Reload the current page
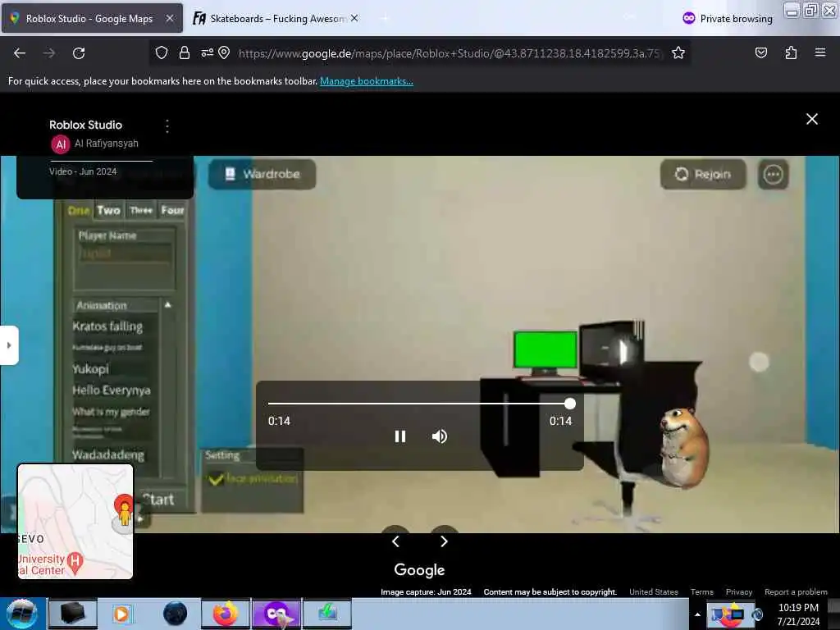Viewport: 840px width, 630px height. 79,53
